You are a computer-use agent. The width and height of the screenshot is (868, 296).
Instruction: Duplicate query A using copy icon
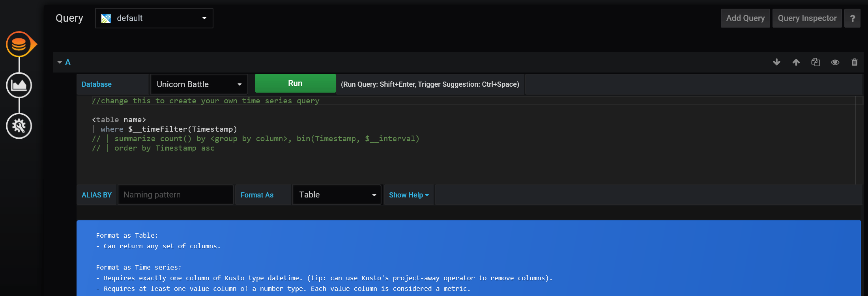tap(816, 62)
